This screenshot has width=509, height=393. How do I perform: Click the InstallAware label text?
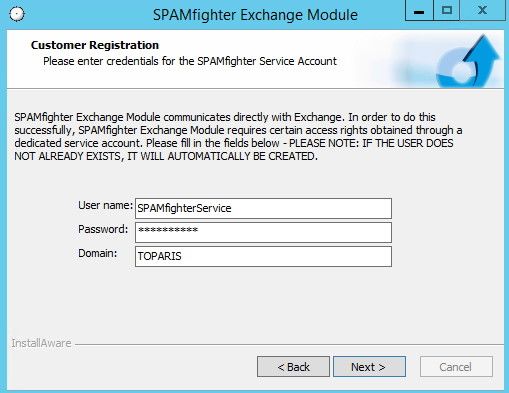[x=41, y=343]
